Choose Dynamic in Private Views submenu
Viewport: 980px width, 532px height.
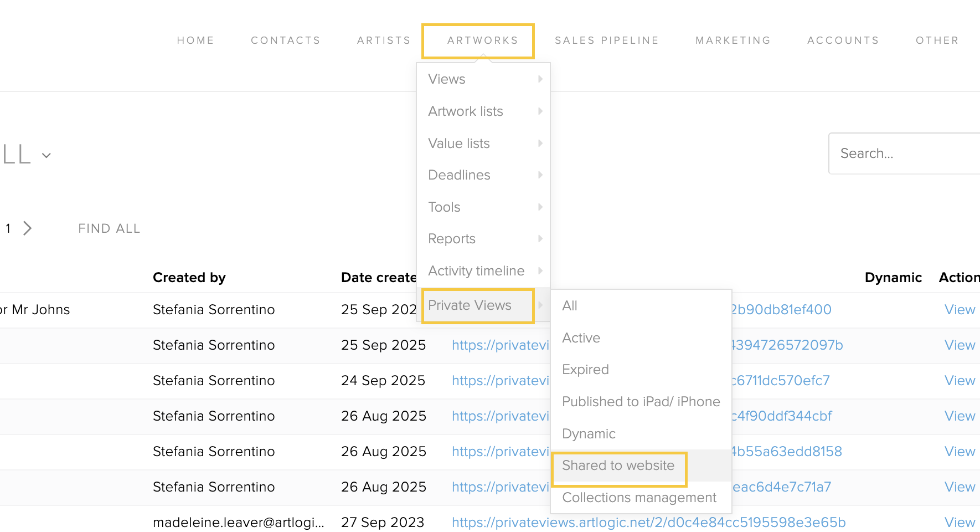pos(589,434)
